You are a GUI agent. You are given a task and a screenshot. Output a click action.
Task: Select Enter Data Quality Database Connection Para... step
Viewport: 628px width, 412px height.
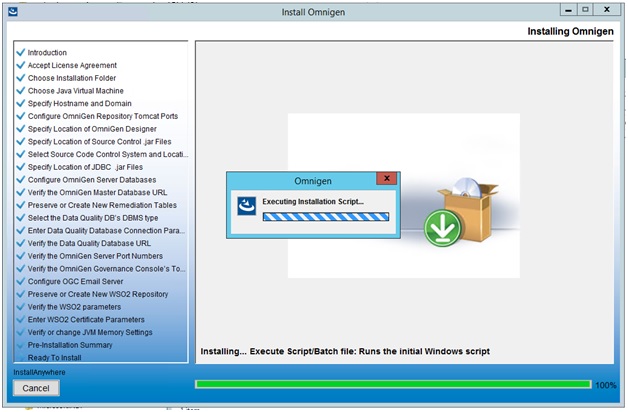point(106,231)
